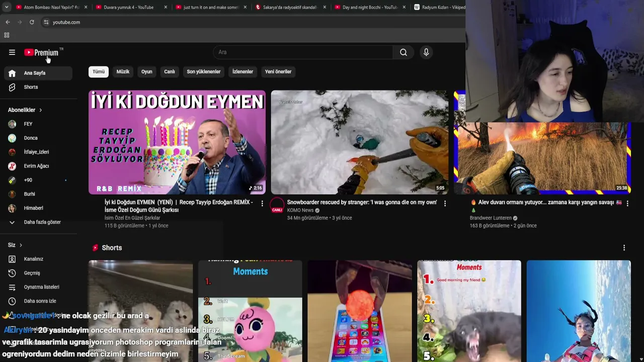The width and height of the screenshot is (644, 362).
Task: Open the growling dog 'Moments' Short
Action: coord(469,311)
